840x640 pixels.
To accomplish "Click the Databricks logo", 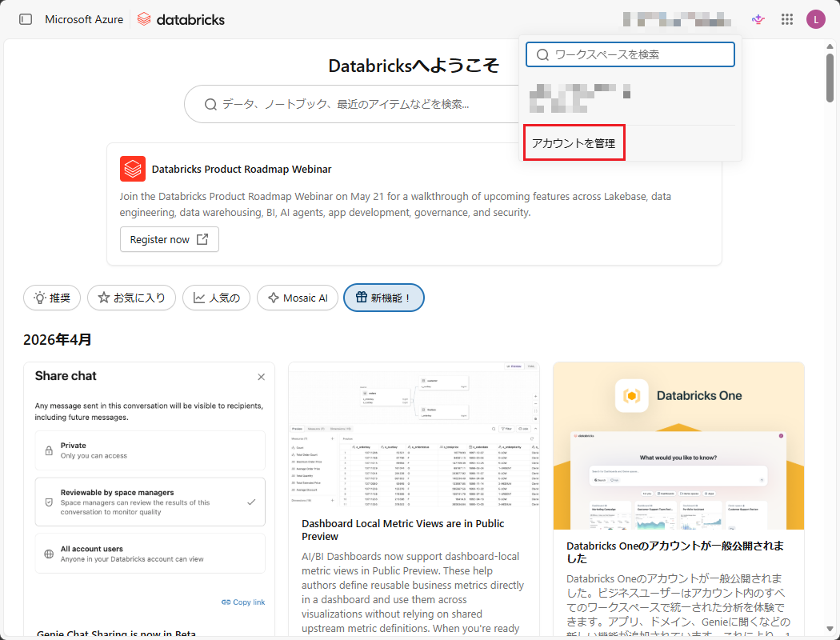I will click(x=181, y=19).
